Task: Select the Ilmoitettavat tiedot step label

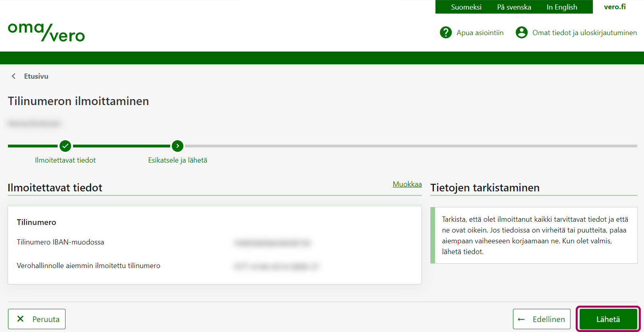Action: tap(65, 160)
